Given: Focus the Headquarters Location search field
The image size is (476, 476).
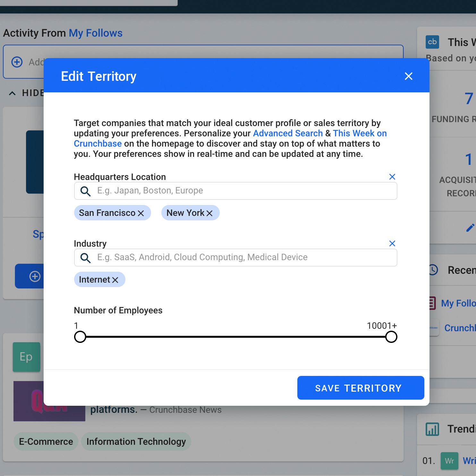Looking at the screenshot, I should pyautogui.click(x=236, y=191).
